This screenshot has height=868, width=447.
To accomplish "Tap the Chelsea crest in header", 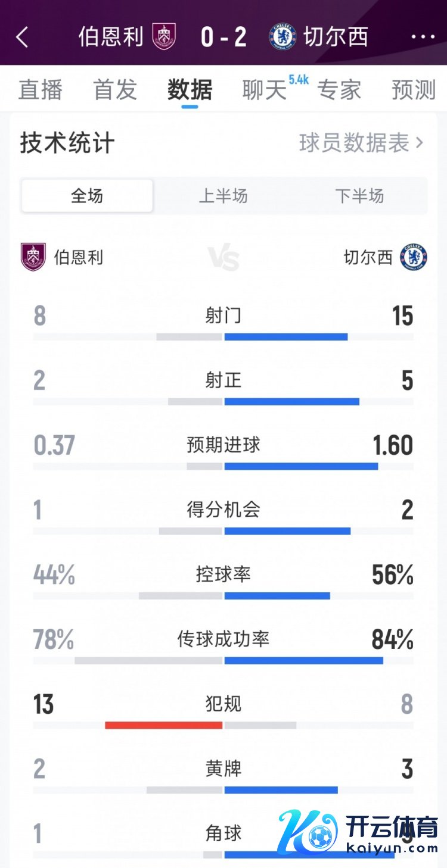I will click(283, 36).
